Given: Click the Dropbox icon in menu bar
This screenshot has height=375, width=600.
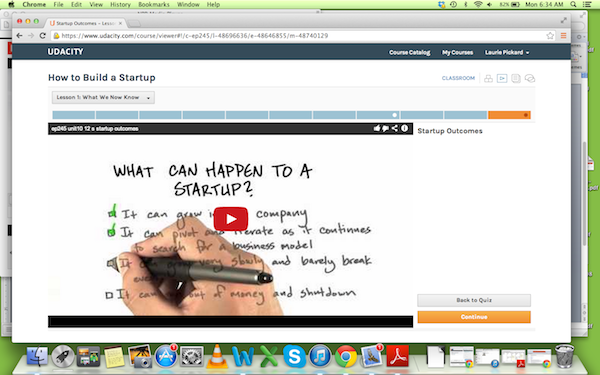Looking at the screenshot, I should pos(442,4).
